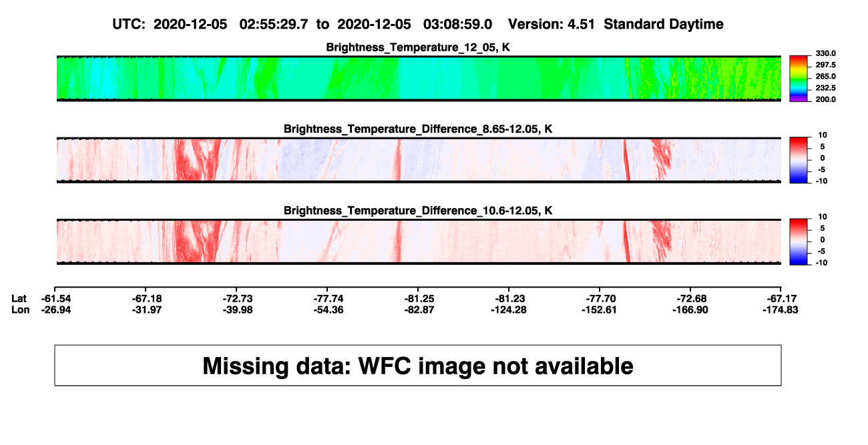Click the Standard Daytime label
The height and width of the screenshot is (445, 868).
click(x=664, y=24)
